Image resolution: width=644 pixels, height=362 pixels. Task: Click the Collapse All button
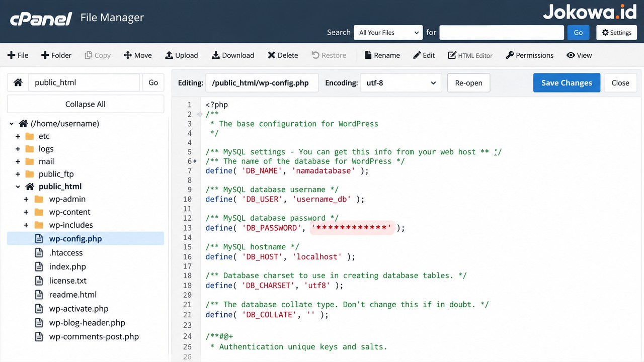pyautogui.click(x=86, y=104)
